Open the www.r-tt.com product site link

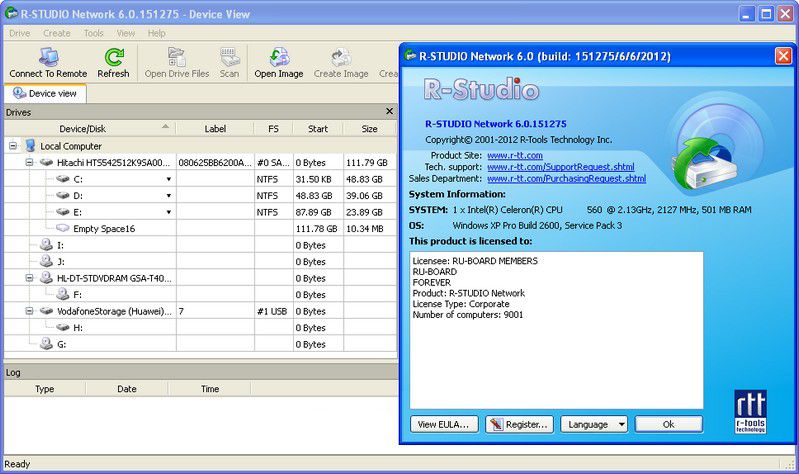(515, 155)
